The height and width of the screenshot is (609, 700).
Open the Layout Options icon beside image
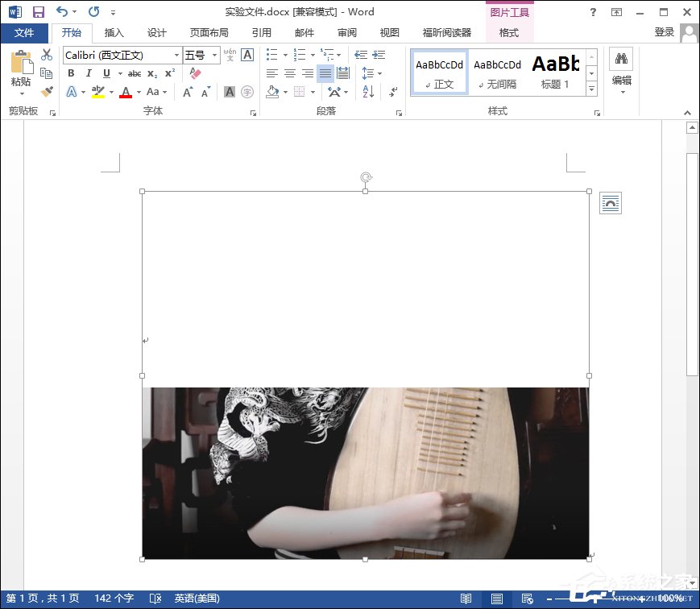(611, 204)
